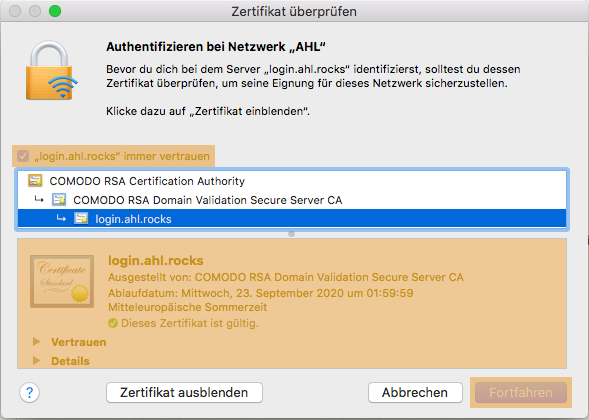This screenshot has height=420, width=589.
Task: Click the Domain Validation Secure Server CA certificate icon
Action: [59, 199]
